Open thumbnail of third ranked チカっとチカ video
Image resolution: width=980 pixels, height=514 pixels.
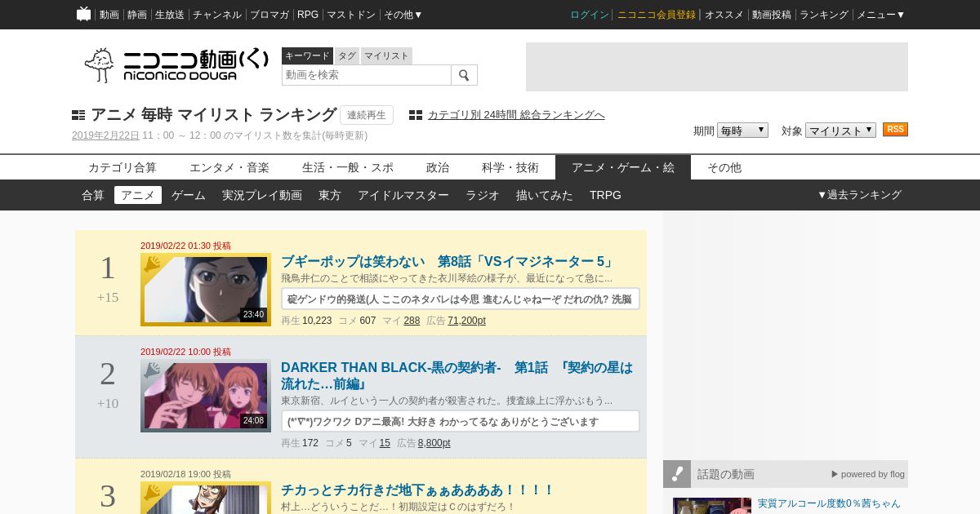click(x=206, y=499)
